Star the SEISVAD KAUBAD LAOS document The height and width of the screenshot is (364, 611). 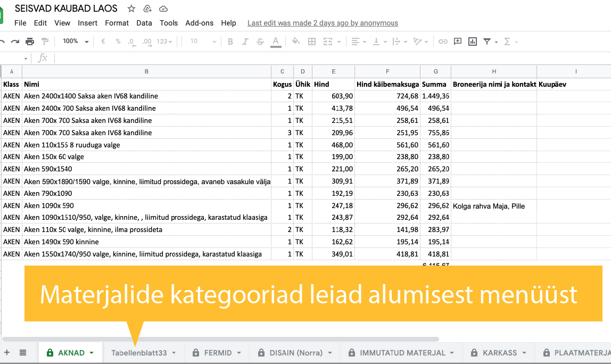point(131,9)
